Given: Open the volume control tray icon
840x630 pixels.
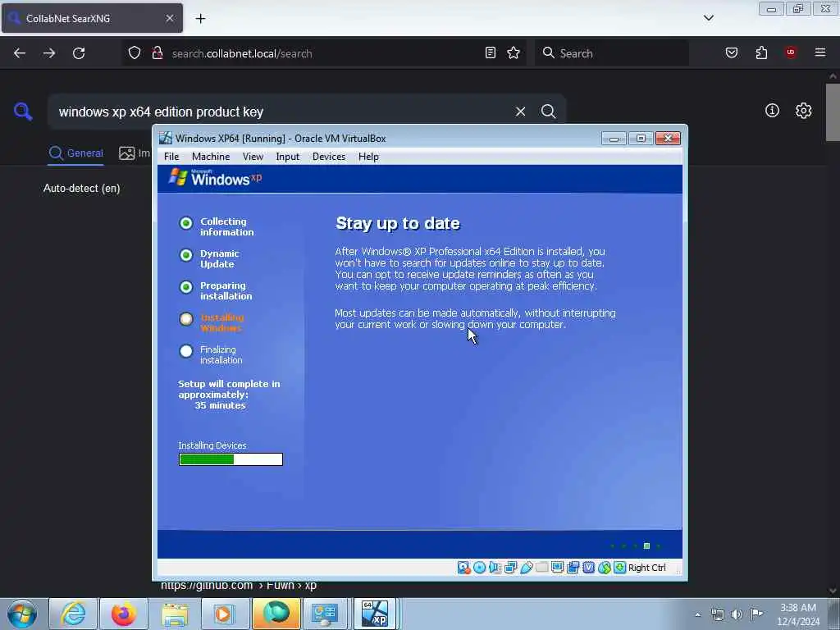Looking at the screenshot, I should coord(737,614).
